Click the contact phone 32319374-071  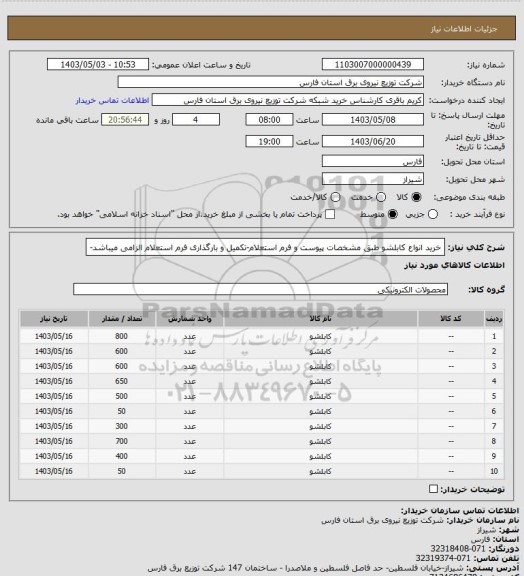[443, 558]
